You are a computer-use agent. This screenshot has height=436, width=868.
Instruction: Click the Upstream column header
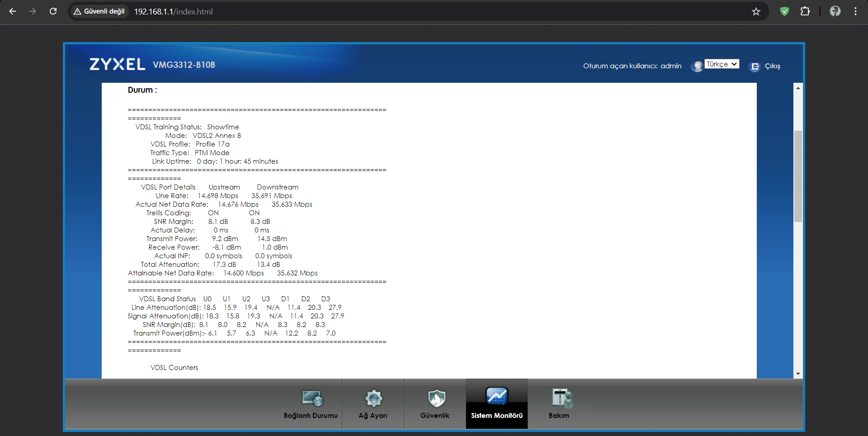(224, 187)
